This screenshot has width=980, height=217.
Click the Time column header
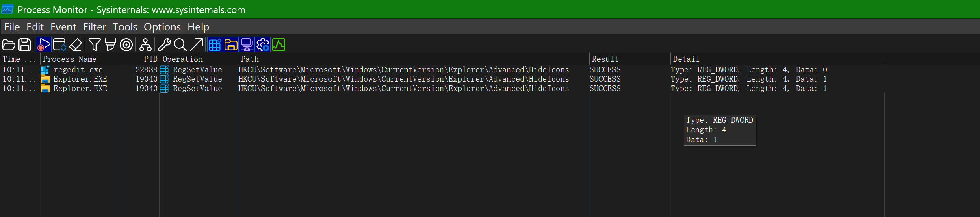coord(20,59)
